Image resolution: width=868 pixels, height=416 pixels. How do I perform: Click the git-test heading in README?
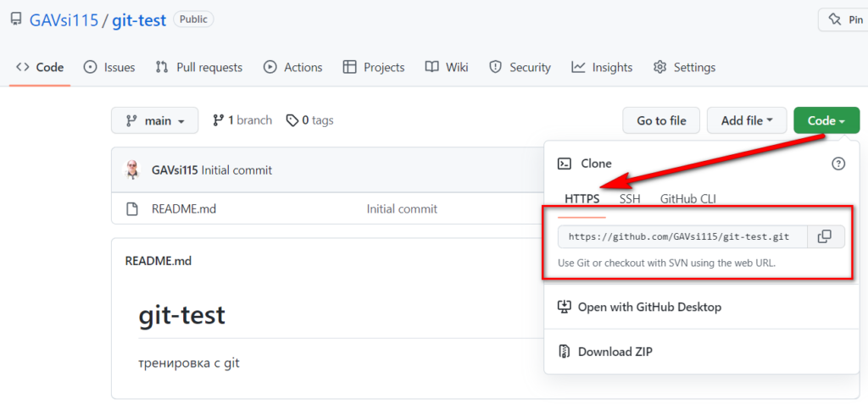(181, 315)
